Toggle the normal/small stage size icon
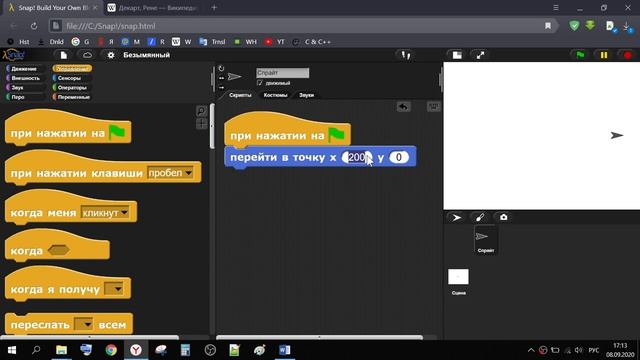This screenshot has height=360, width=640. tap(457, 55)
